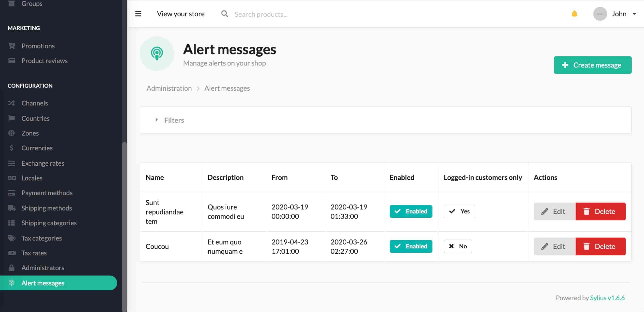Click the user menu dropdown for John
The width and height of the screenshot is (644, 312).
click(x=633, y=14)
